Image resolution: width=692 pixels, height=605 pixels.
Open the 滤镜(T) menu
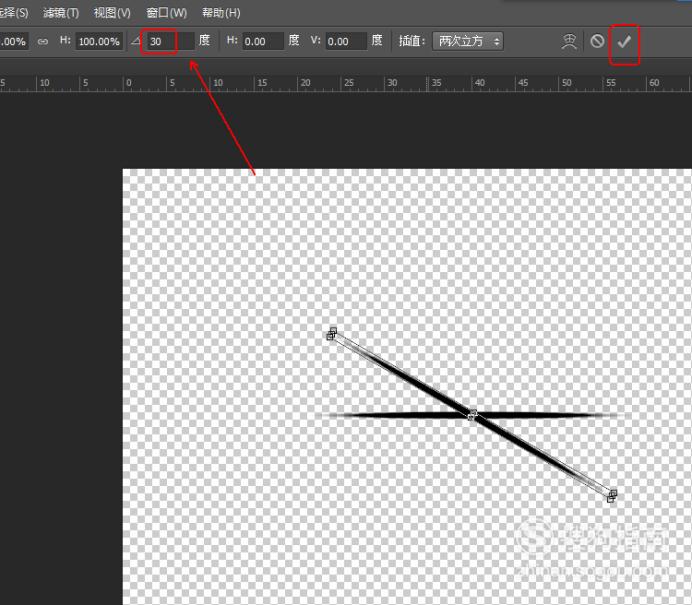click(x=61, y=13)
